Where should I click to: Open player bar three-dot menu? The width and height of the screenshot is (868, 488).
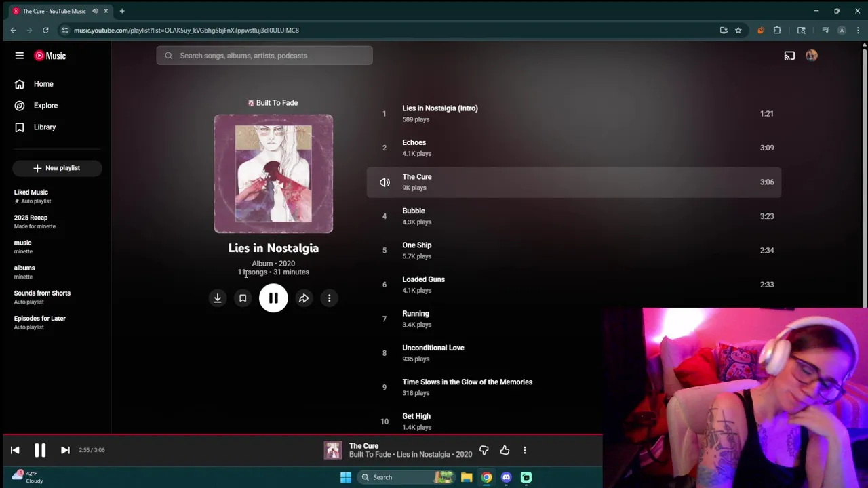pyautogui.click(x=524, y=450)
